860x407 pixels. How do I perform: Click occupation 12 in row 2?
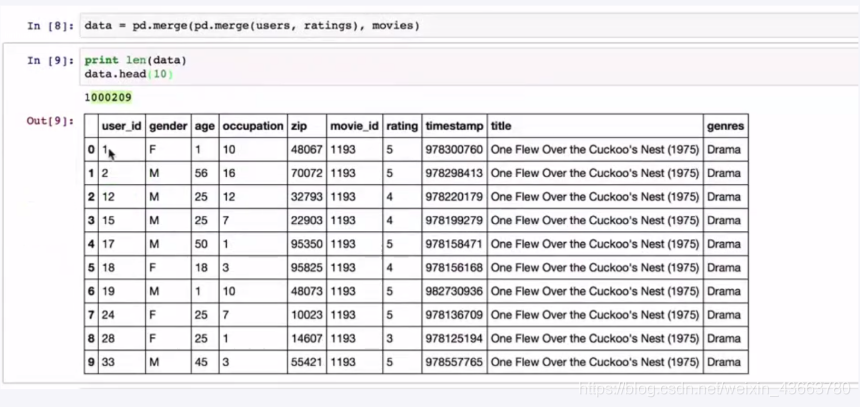pos(229,197)
